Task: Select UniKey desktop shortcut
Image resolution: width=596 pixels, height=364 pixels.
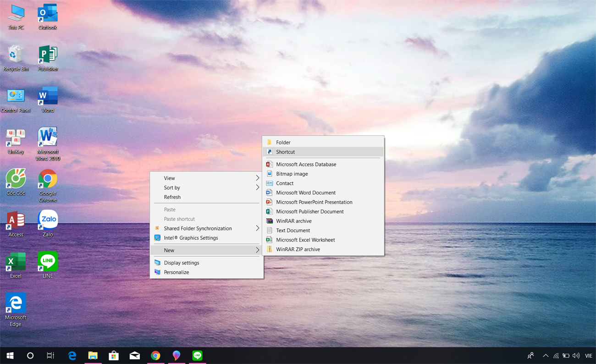Action: (16, 141)
